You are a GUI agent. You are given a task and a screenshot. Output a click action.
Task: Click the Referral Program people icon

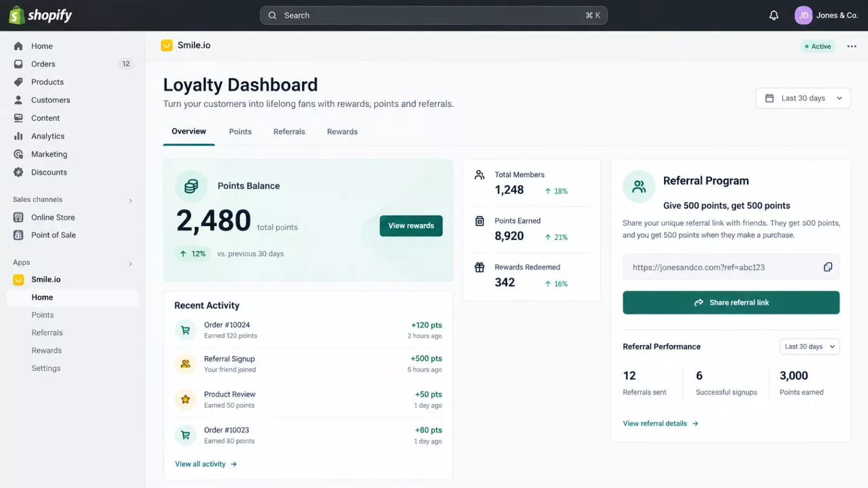coord(639,187)
